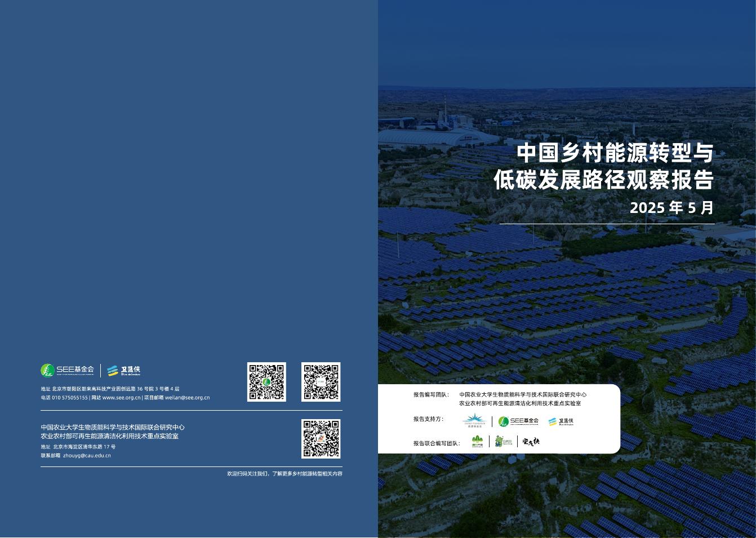The width and height of the screenshot is (756, 538).
Task: Click the 电气侠 calligraphy logo
Action: tap(532, 442)
